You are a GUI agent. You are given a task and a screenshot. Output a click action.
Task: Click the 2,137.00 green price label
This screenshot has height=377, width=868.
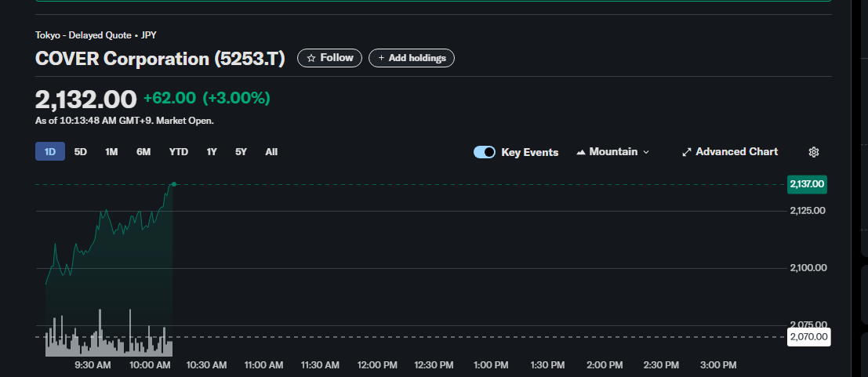point(807,184)
